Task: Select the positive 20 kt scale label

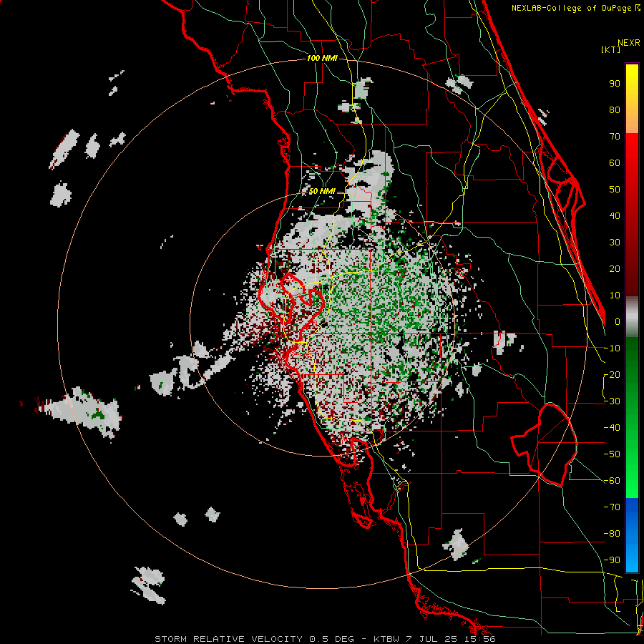Action: [x=615, y=269]
